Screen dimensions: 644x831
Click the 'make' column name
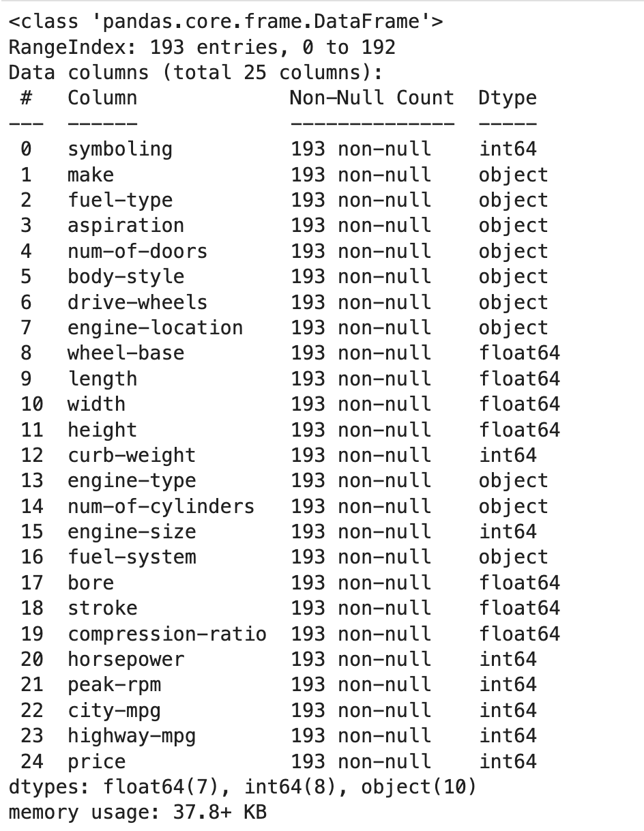90,175
